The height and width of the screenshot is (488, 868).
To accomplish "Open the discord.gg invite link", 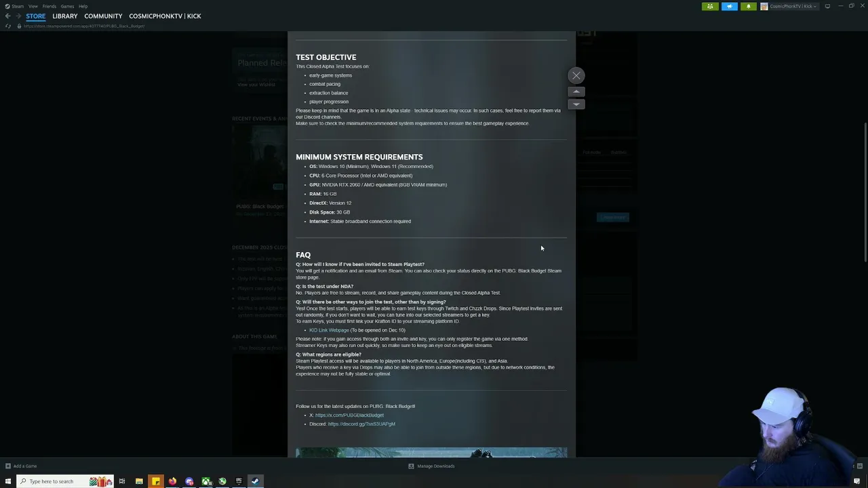I will coord(361,424).
